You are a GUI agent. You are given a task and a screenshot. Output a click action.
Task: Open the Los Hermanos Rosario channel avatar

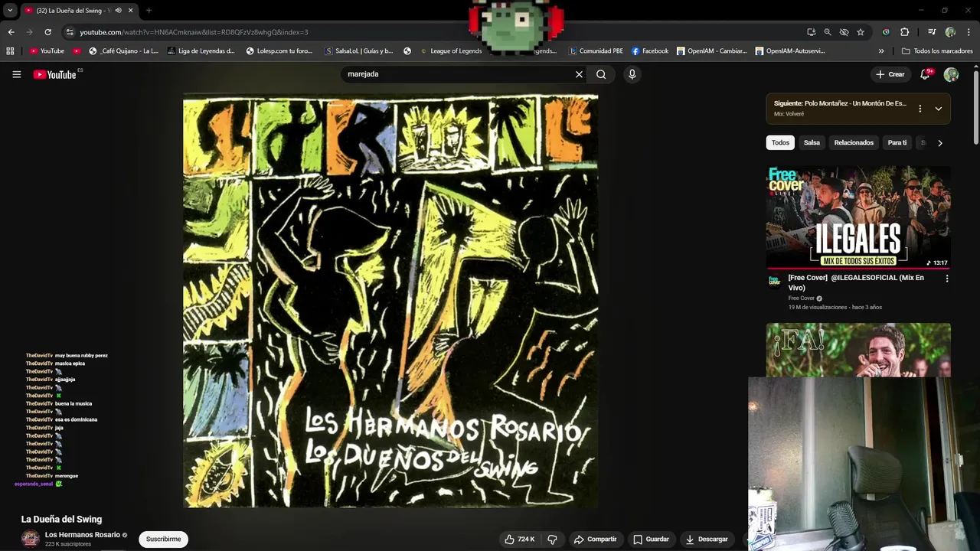(30, 539)
